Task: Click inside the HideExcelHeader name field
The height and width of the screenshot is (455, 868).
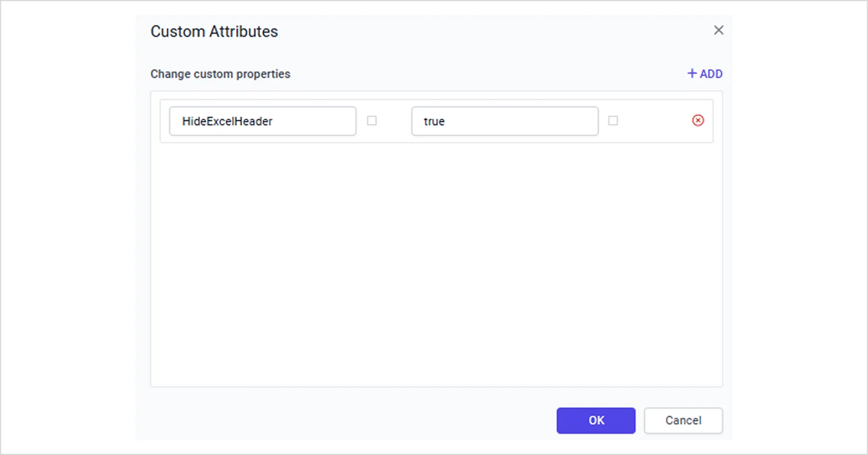Action: [x=262, y=121]
